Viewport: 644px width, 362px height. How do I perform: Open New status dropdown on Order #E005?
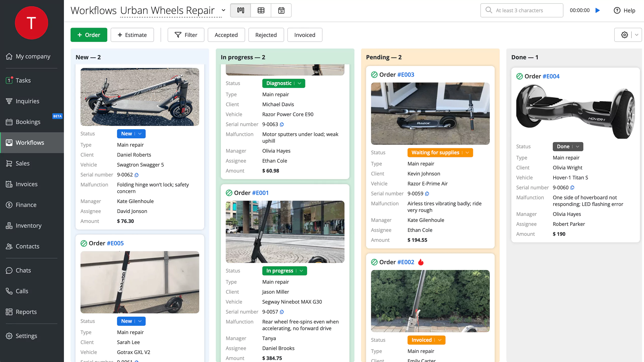pyautogui.click(x=131, y=321)
